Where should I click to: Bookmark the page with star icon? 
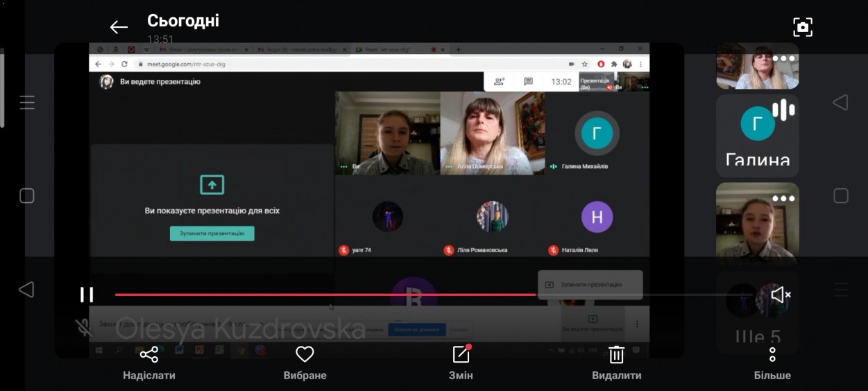point(585,64)
